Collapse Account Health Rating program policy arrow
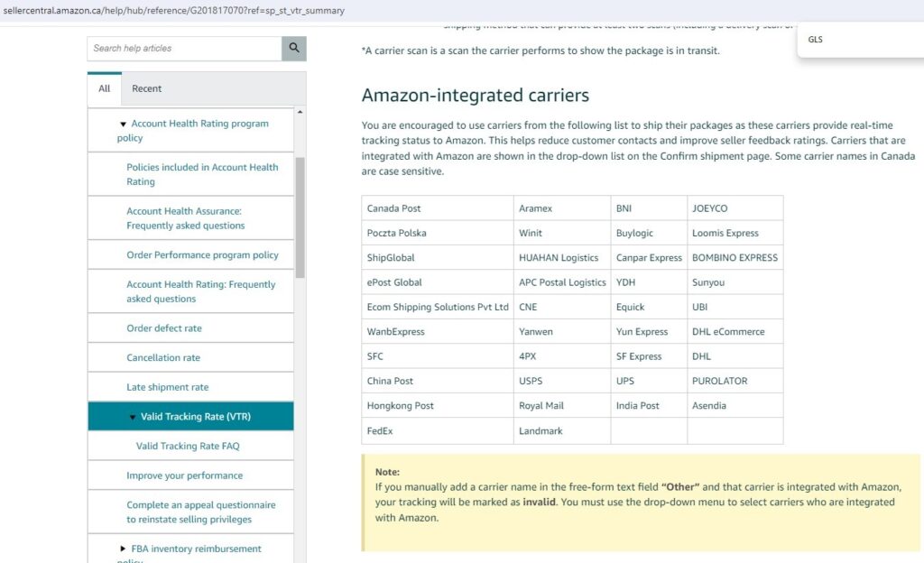The image size is (924, 563). [124, 125]
